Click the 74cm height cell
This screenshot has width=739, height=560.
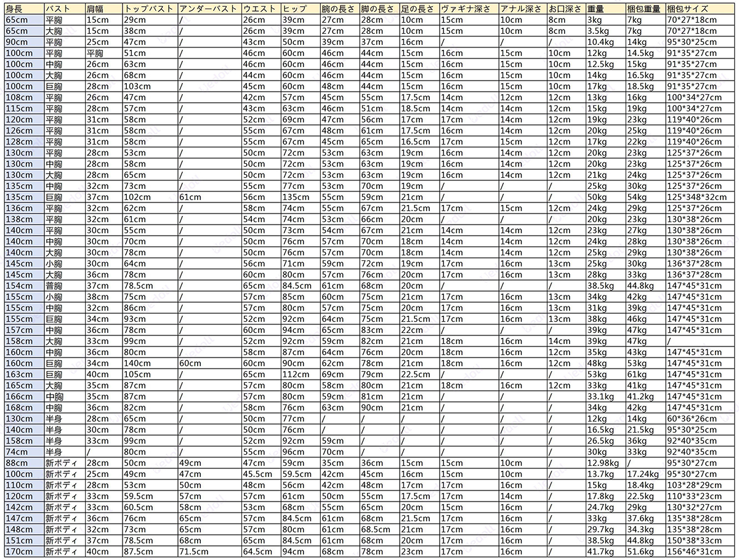pos(24,452)
